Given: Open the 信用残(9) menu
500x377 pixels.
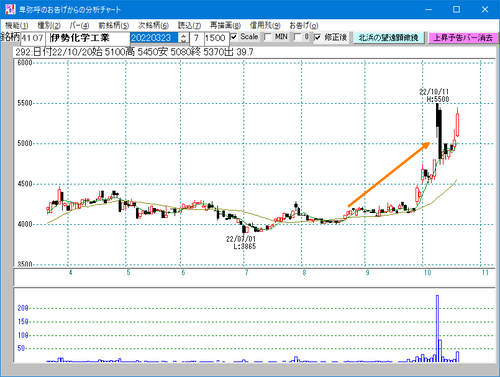Looking at the screenshot, I should [265, 25].
